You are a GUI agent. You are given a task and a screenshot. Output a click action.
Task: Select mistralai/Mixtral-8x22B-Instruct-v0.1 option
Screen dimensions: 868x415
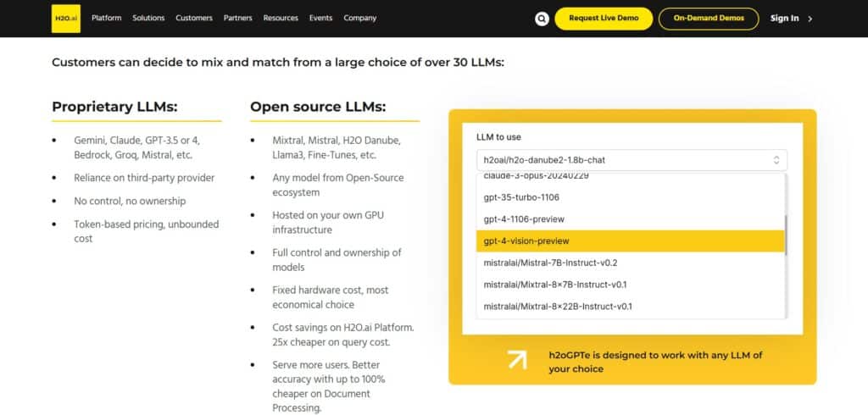pos(631,306)
